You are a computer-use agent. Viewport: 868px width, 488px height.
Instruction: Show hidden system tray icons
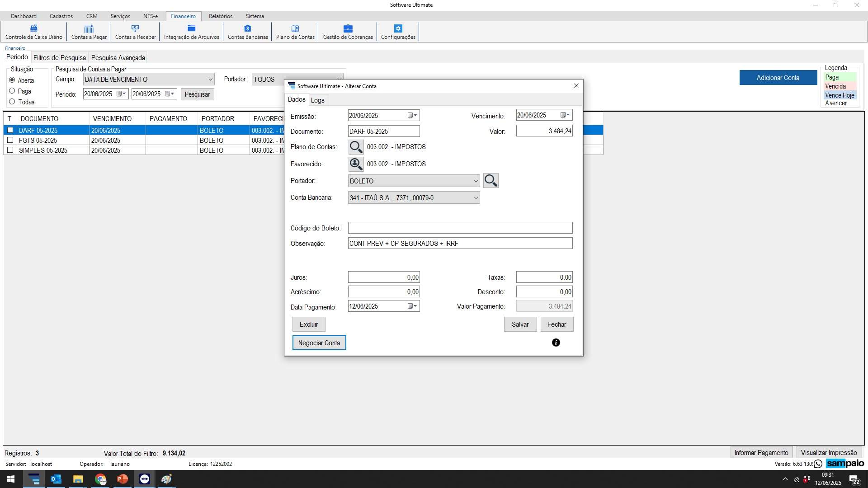point(785,479)
